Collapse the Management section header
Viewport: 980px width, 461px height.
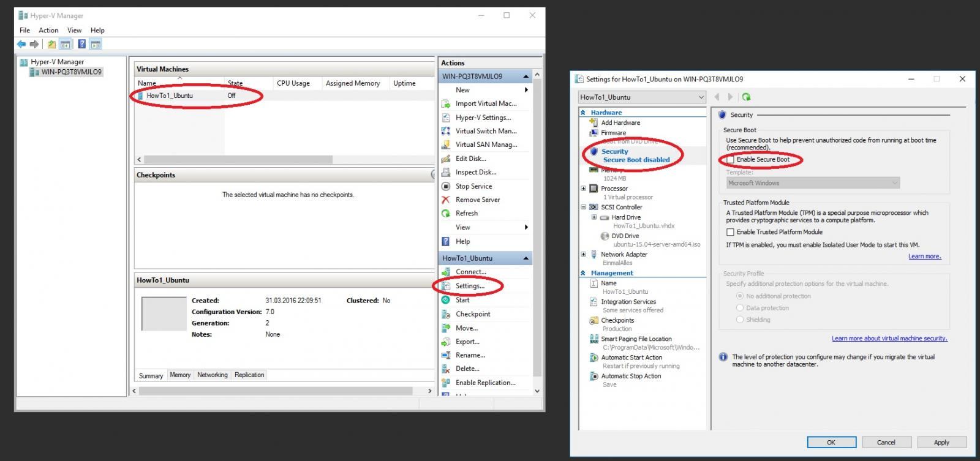pyautogui.click(x=583, y=273)
